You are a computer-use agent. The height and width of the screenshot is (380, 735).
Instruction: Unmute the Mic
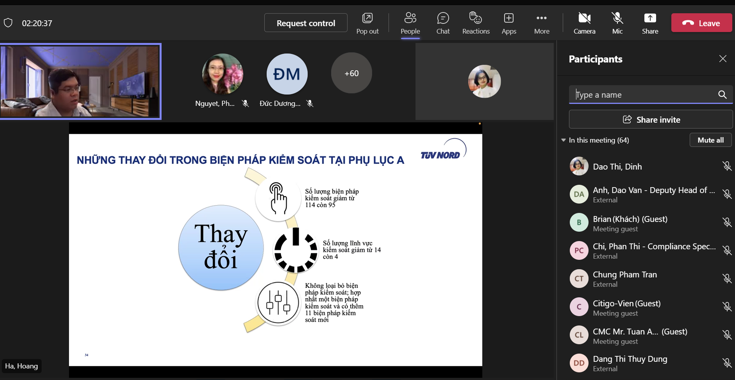pyautogui.click(x=617, y=23)
